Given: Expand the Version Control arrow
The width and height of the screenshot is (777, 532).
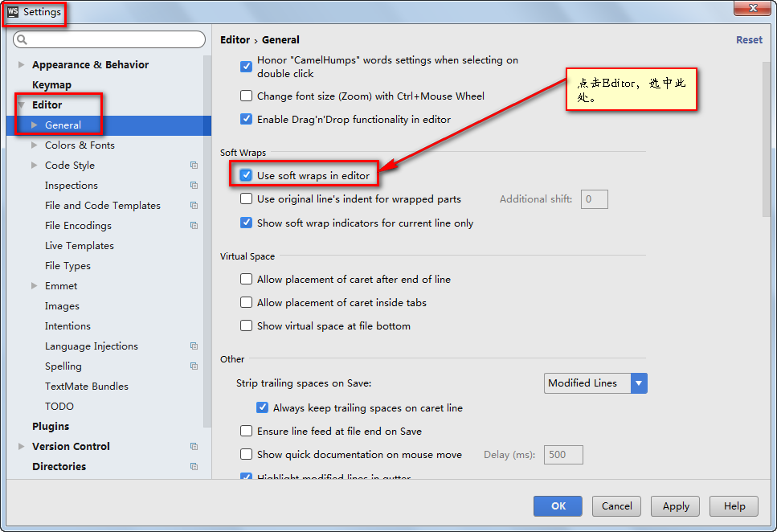Looking at the screenshot, I should 22,446.
